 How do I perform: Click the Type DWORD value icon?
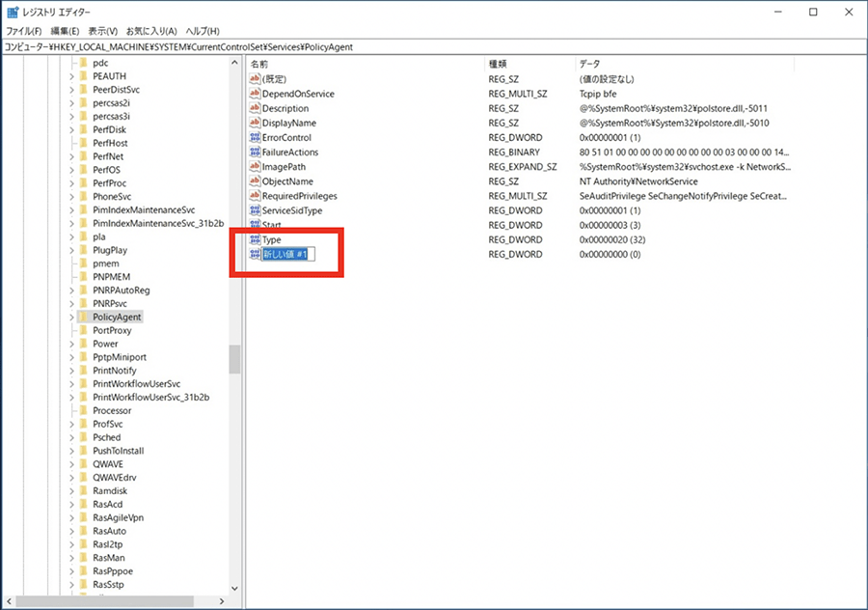point(255,239)
